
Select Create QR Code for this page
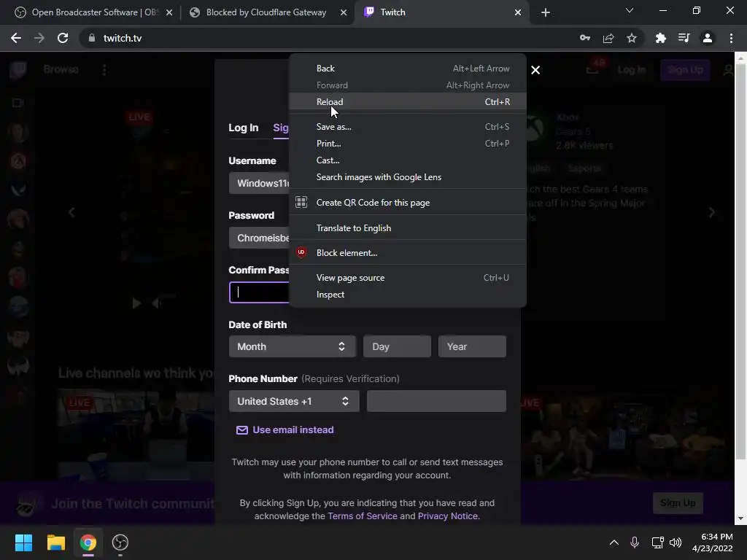408,203
